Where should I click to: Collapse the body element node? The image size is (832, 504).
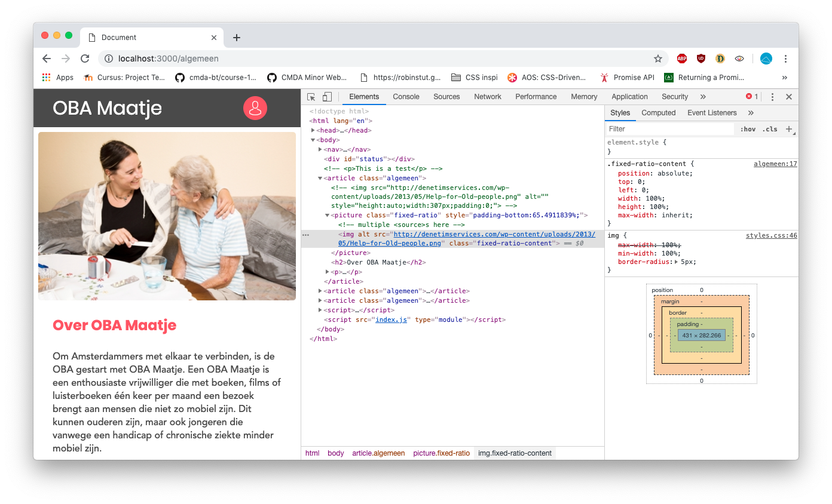[x=313, y=140]
